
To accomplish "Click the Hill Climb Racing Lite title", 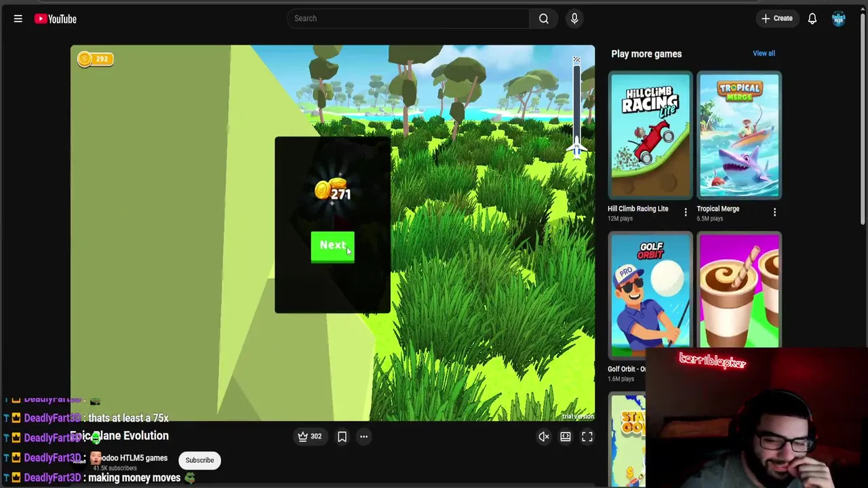I will tap(637, 209).
